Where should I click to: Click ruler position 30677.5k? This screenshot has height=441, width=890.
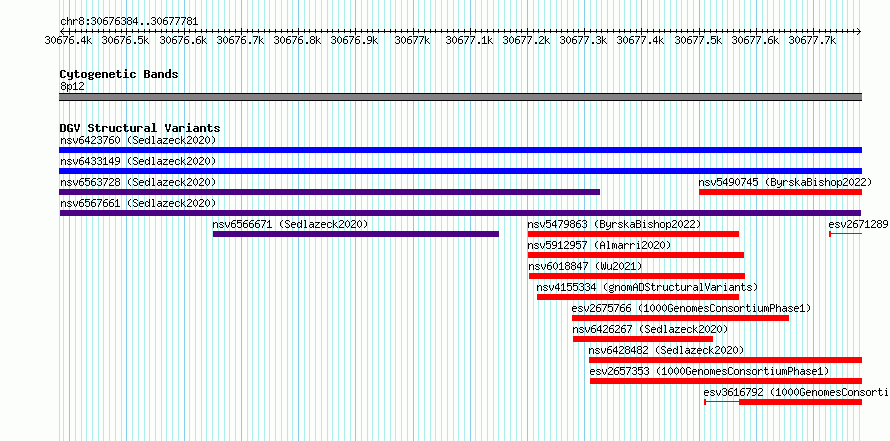pos(699,40)
